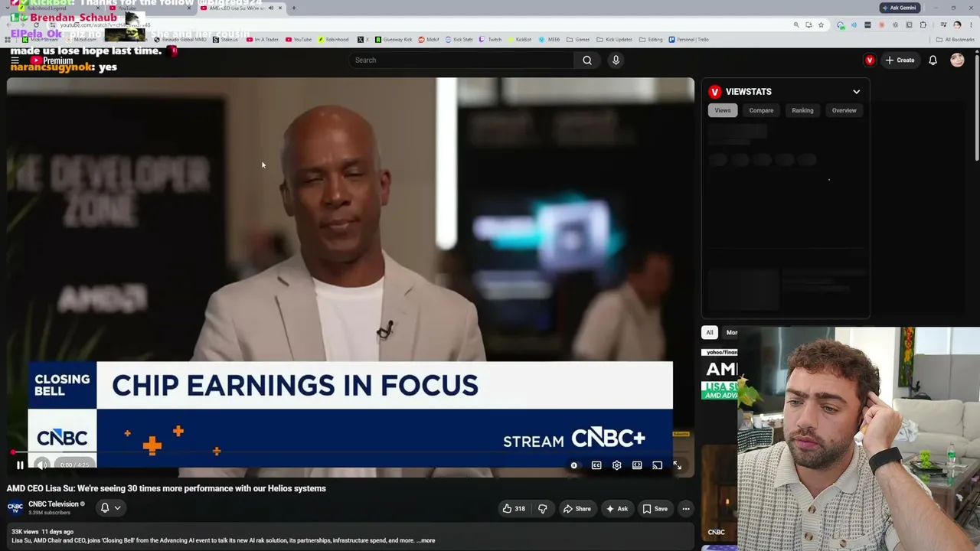Open the YouTube guide hamburger menu
The width and height of the screenshot is (980, 551).
point(15,60)
